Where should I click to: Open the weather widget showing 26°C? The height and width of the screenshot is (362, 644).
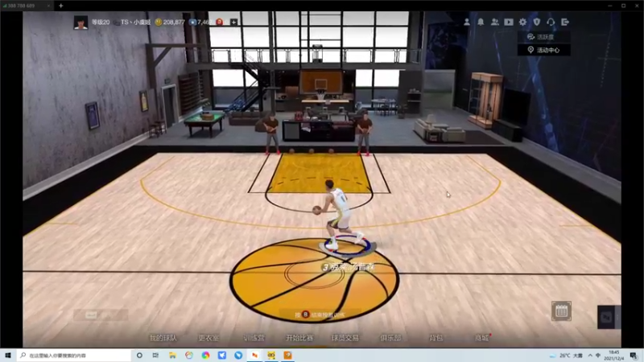click(567, 356)
